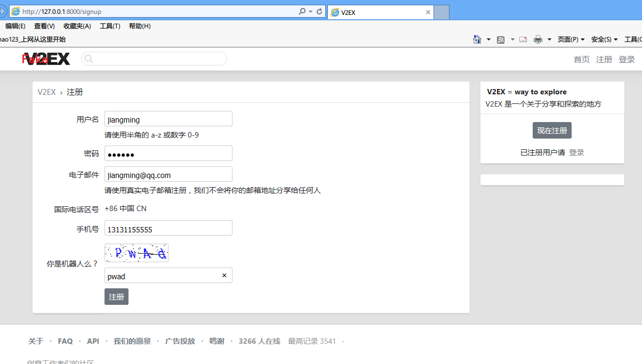Open the 帮助(H) menu

click(x=140, y=26)
